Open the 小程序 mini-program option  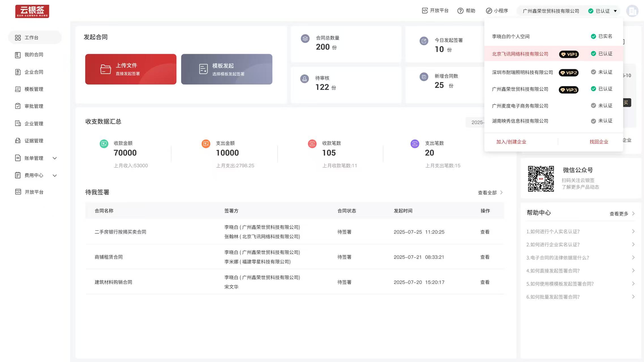[x=497, y=11]
